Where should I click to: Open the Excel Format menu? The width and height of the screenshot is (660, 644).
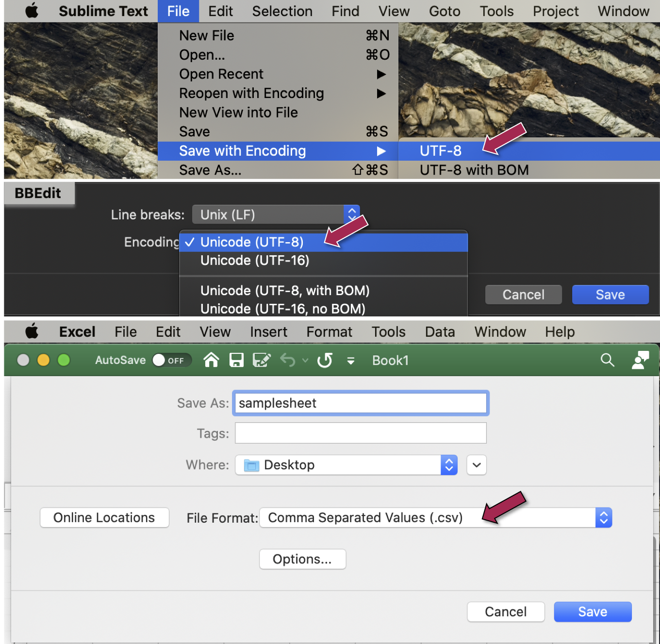pyautogui.click(x=329, y=332)
